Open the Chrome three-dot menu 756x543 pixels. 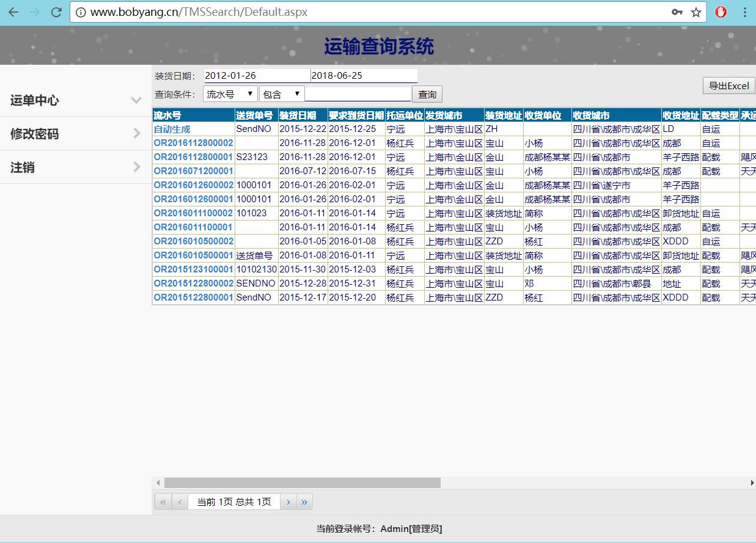click(745, 12)
